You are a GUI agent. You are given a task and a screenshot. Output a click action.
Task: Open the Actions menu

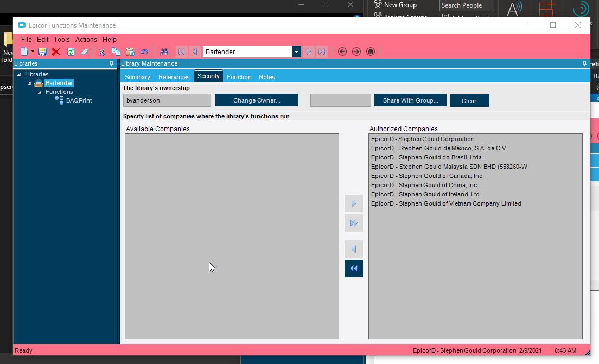tap(86, 40)
